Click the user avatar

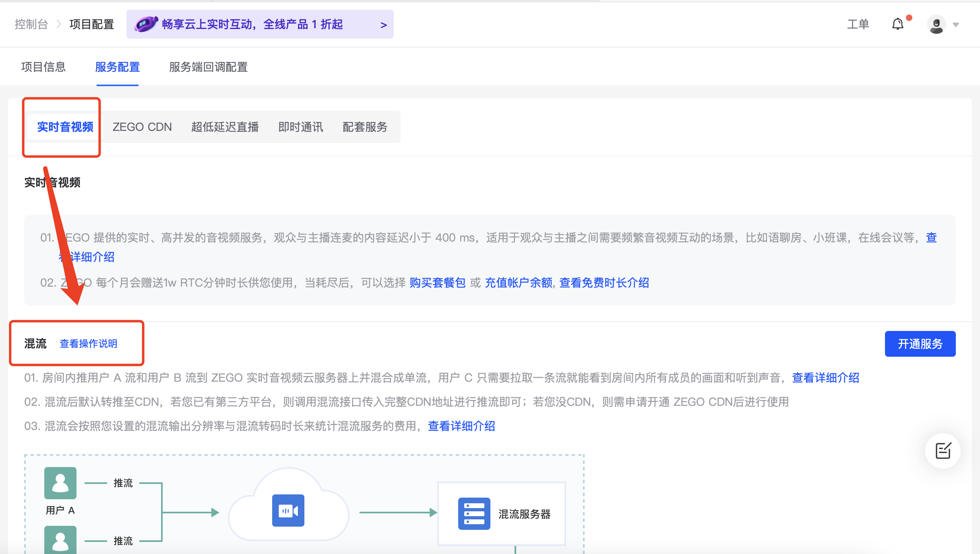tap(937, 24)
